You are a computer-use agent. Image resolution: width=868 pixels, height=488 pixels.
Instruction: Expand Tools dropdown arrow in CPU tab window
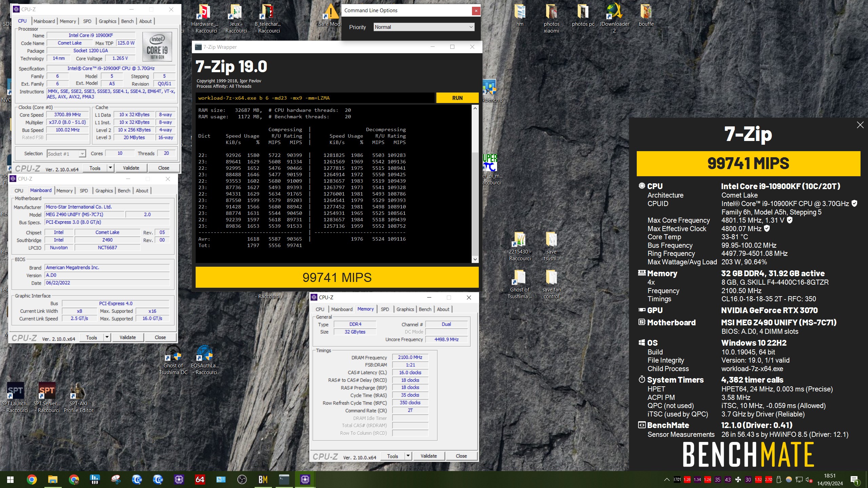click(x=110, y=168)
